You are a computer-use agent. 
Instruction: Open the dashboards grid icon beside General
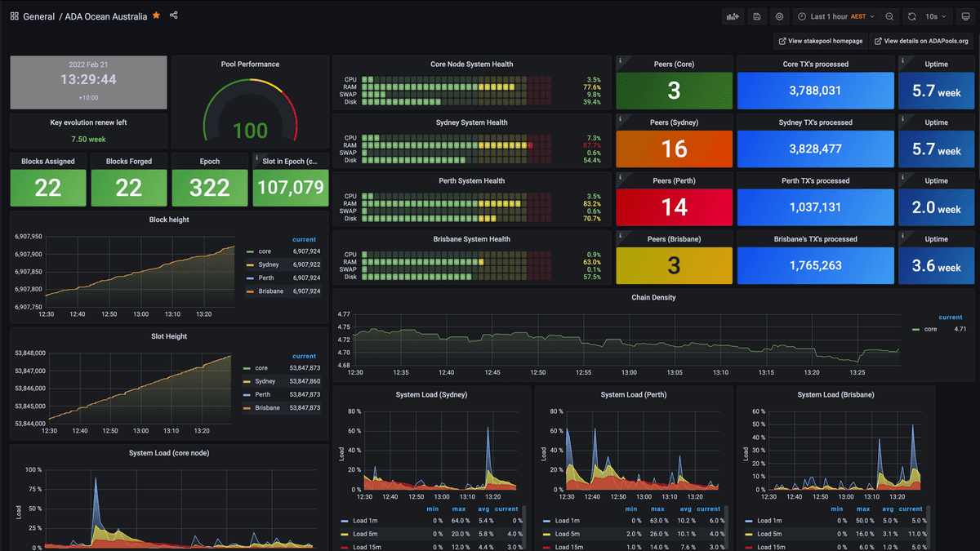pyautogui.click(x=15, y=16)
